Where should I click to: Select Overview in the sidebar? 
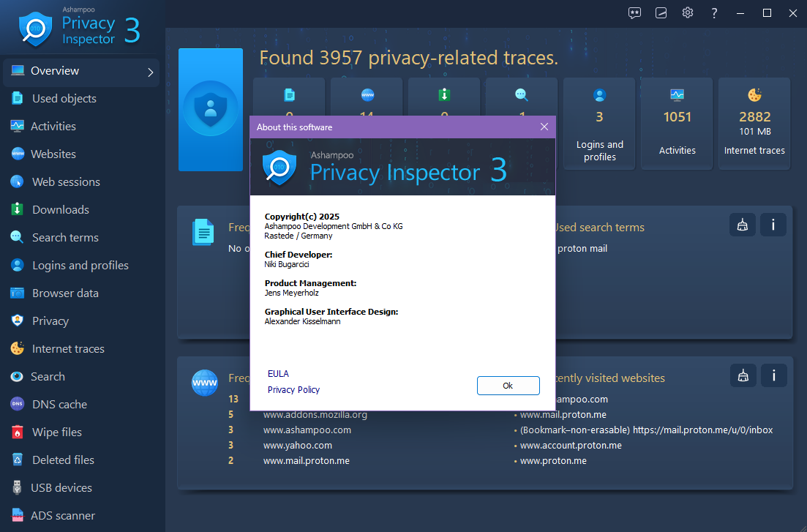[x=80, y=71]
